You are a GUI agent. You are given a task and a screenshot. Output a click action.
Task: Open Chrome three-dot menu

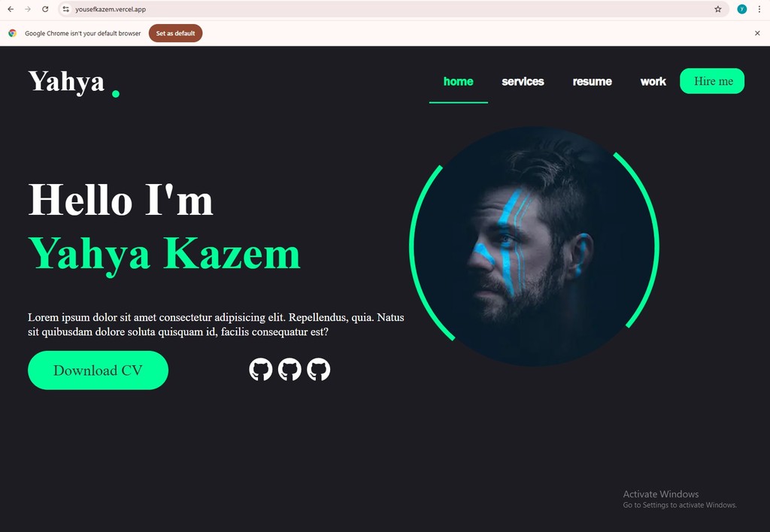click(x=759, y=9)
